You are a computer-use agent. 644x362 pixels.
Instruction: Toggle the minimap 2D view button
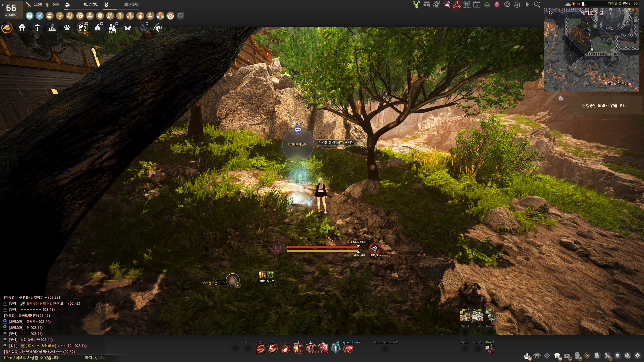click(551, 12)
